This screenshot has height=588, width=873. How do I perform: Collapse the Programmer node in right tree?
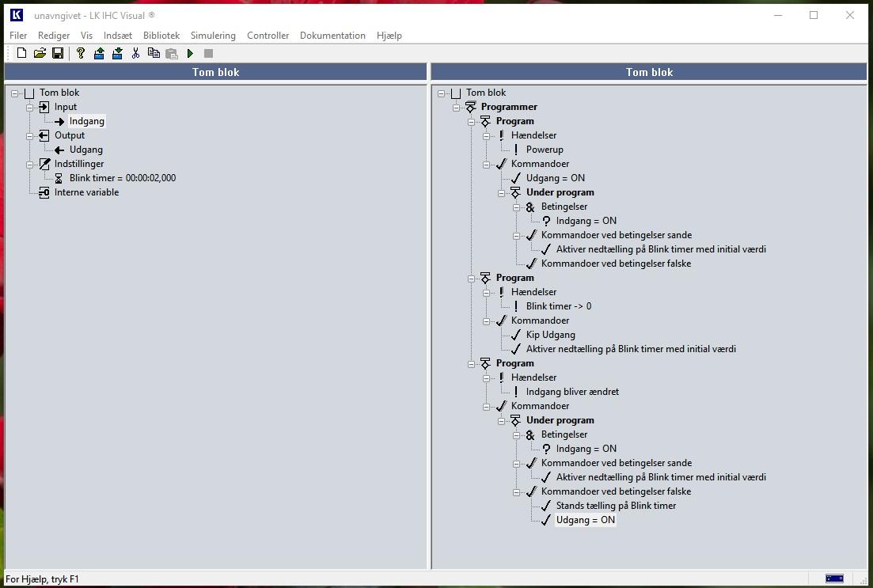(457, 107)
